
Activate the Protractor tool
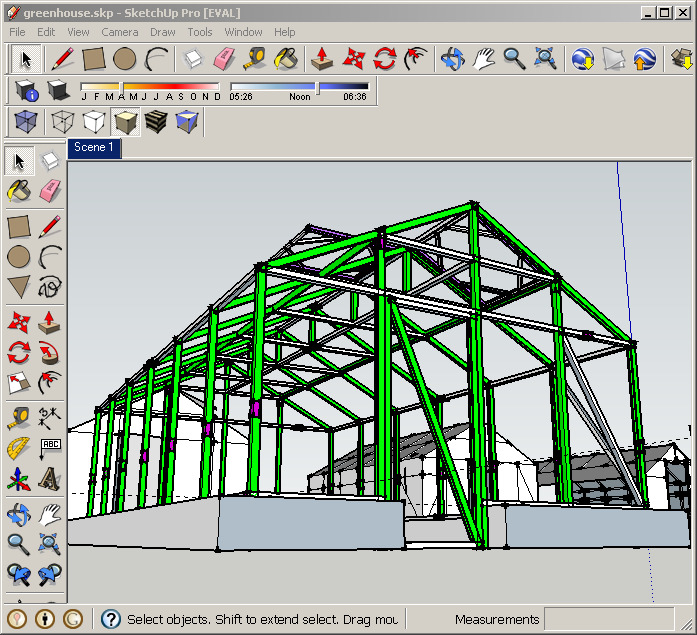coord(19,449)
